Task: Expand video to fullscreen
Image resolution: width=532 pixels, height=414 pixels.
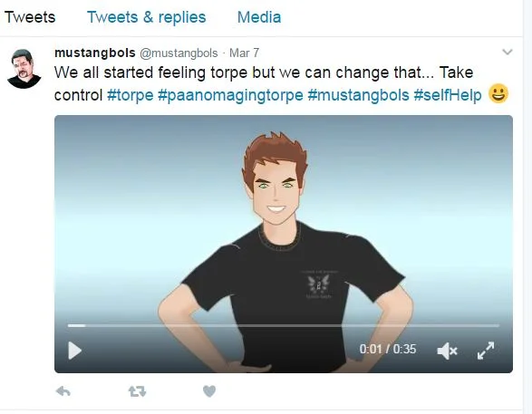Action: (x=486, y=351)
